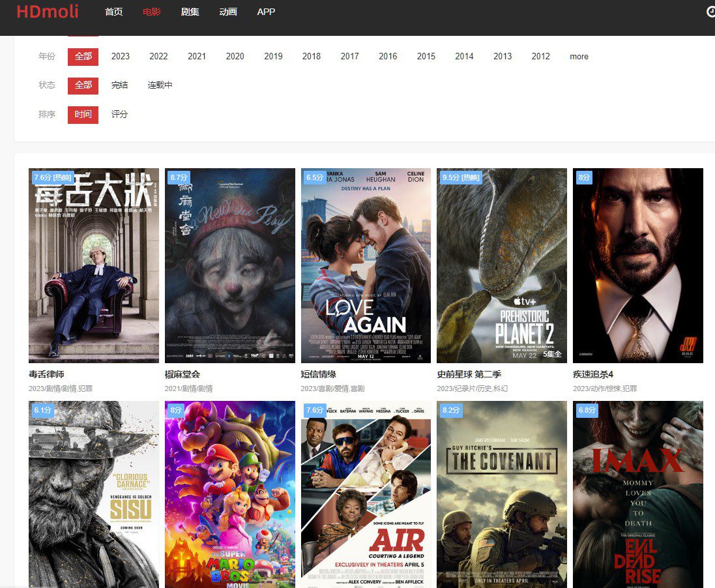Open the APP download page
Screen dimensions: 715x588
tap(266, 12)
